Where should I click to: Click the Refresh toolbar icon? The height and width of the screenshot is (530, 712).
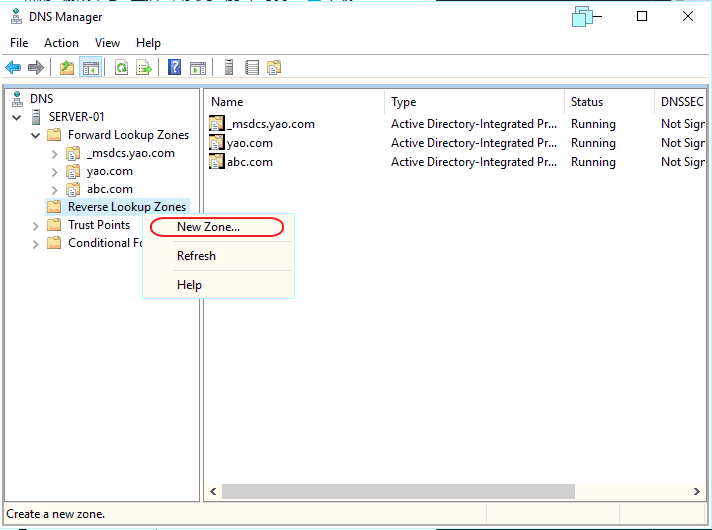[121, 68]
